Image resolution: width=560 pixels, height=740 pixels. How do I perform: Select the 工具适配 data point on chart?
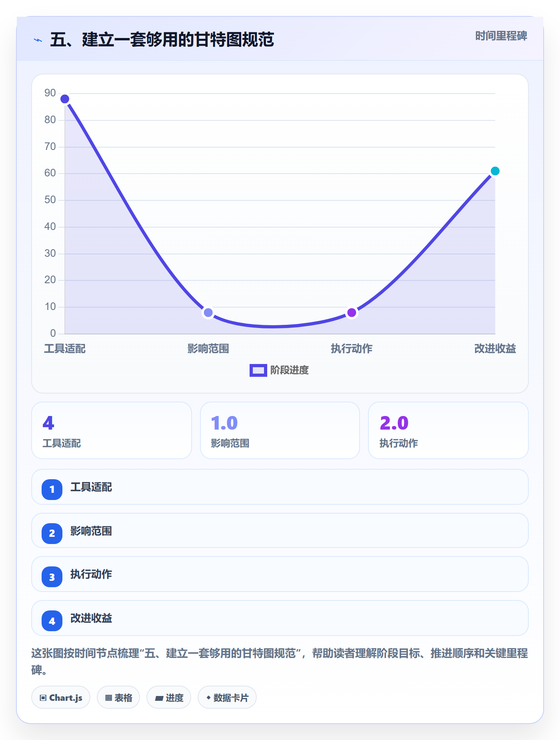[x=65, y=99]
